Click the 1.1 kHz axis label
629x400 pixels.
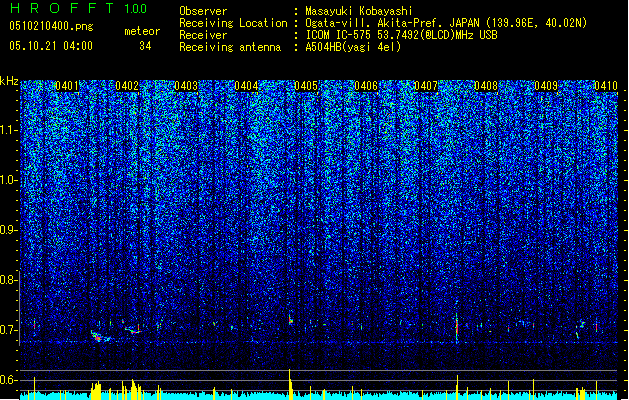point(8,130)
